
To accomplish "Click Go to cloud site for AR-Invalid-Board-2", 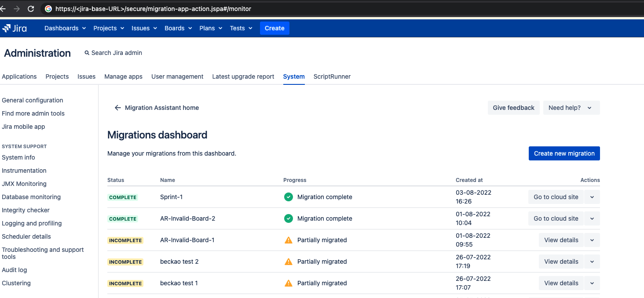I will [556, 218].
